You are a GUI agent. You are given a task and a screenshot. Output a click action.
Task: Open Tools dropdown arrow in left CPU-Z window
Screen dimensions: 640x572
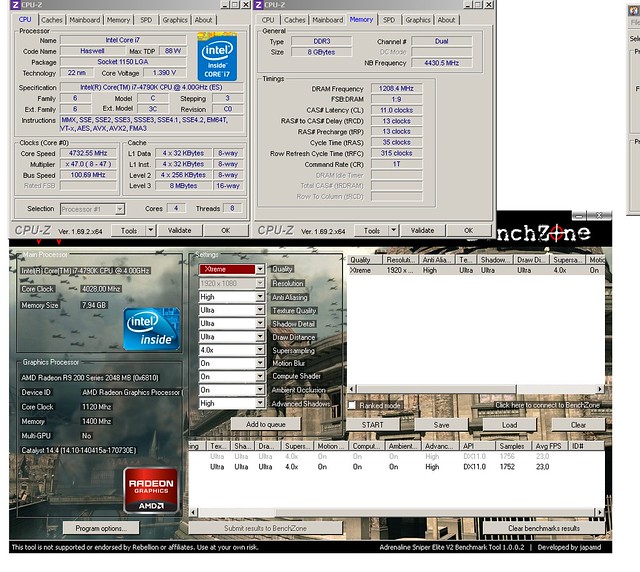151,230
